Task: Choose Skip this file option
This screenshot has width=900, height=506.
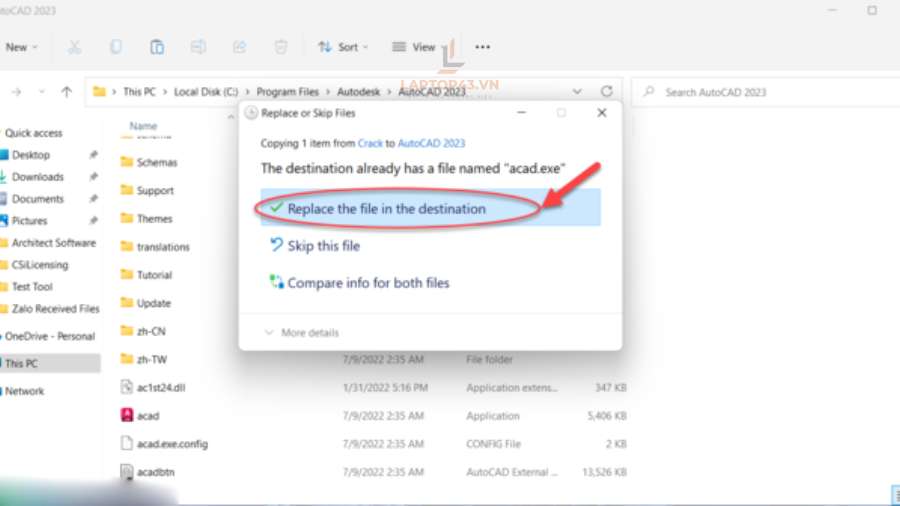Action: tap(323, 246)
